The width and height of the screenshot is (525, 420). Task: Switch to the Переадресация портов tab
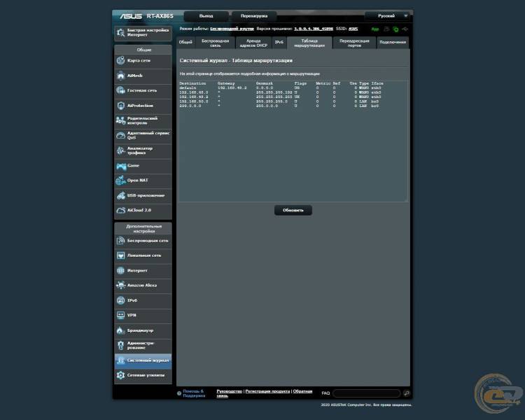pos(354,43)
